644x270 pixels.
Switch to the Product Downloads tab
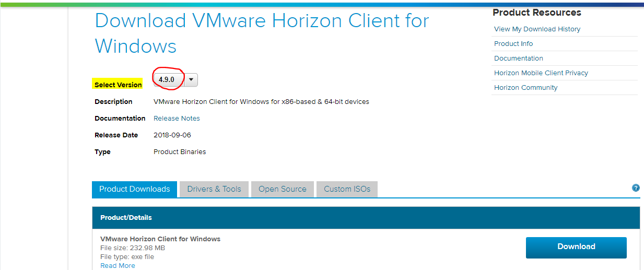135,189
